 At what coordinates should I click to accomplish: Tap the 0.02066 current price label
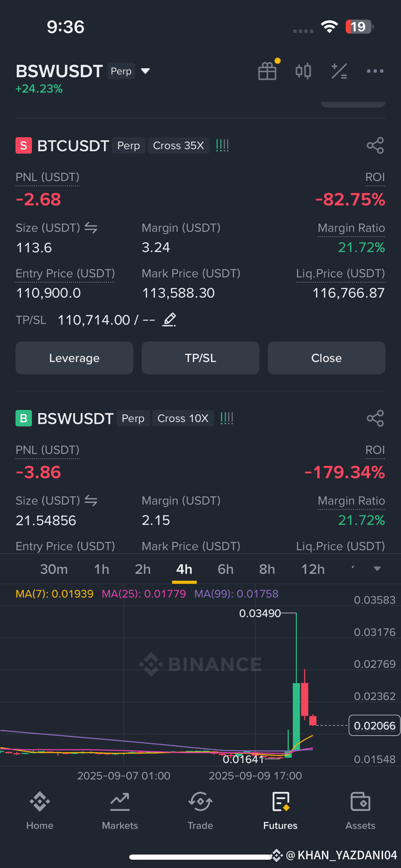(374, 726)
